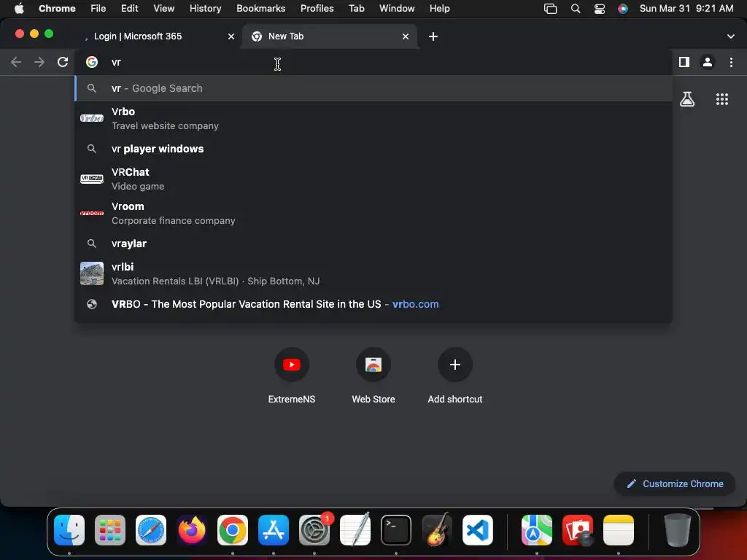Viewport: 747px width, 560px height.
Task: Open Siri from the menu bar
Action: [623, 9]
